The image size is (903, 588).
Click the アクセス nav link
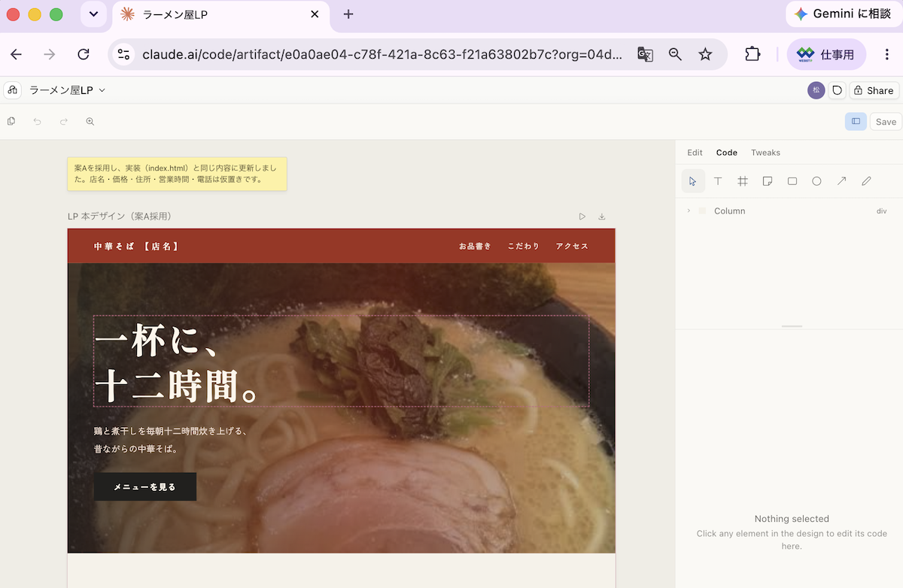tap(572, 246)
